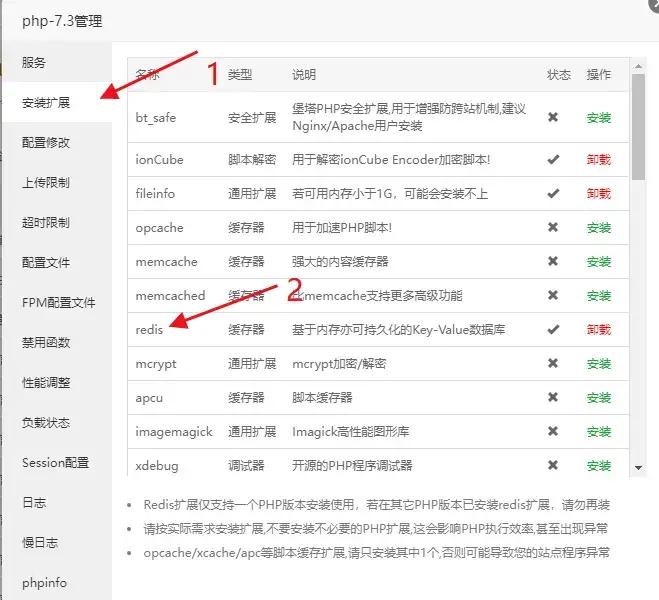The image size is (659, 600).
Task: Install the imagemagick extension
Action: pos(598,432)
